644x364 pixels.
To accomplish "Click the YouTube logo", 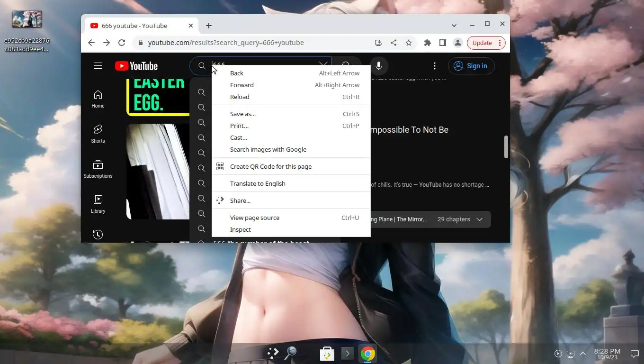I will (x=136, y=66).
